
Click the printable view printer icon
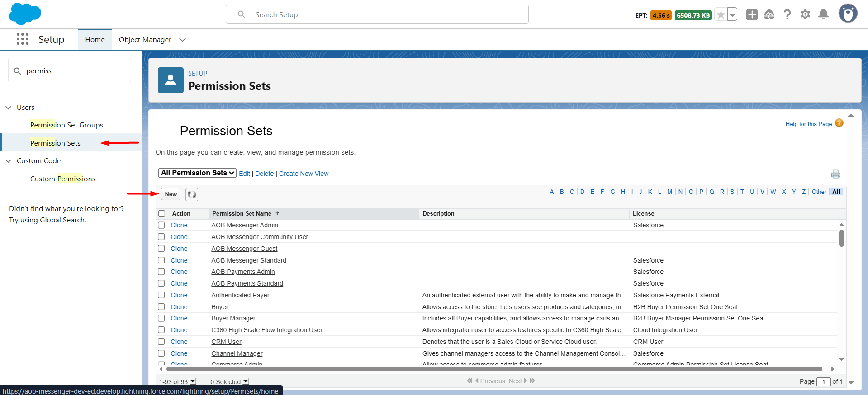click(835, 174)
